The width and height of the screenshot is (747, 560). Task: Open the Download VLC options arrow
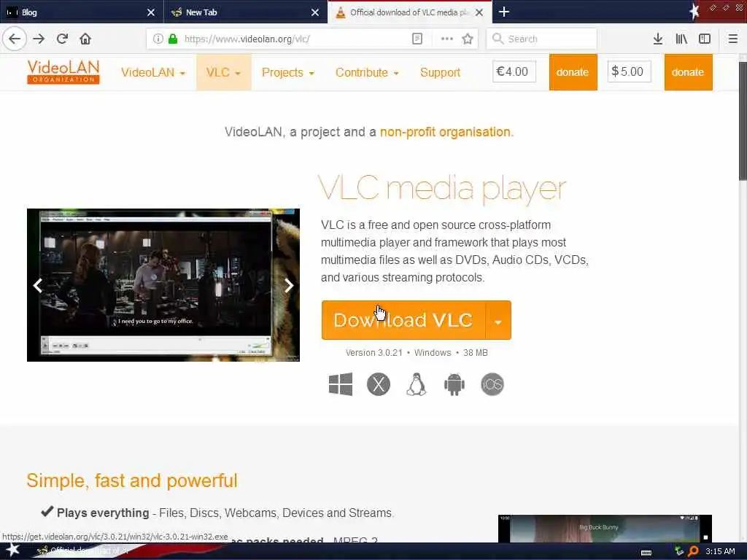tap(498, 320)
